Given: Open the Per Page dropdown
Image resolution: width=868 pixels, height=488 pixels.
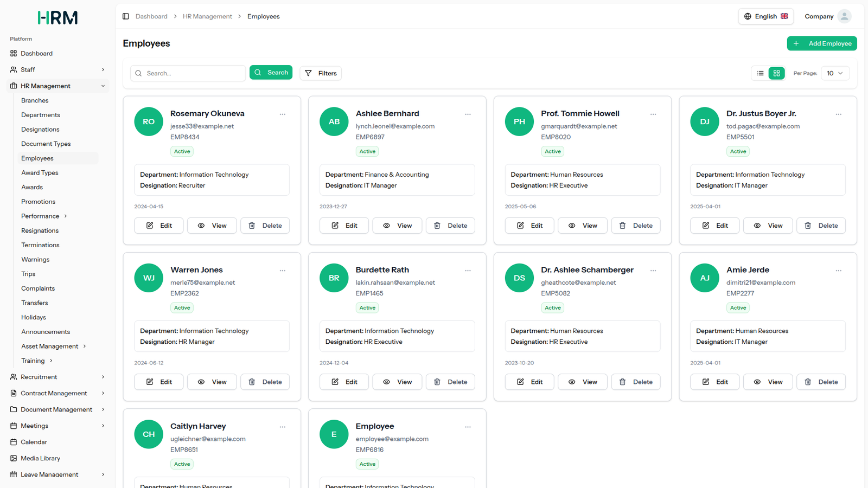Looking at the screenshot, I should pos(835,73).
